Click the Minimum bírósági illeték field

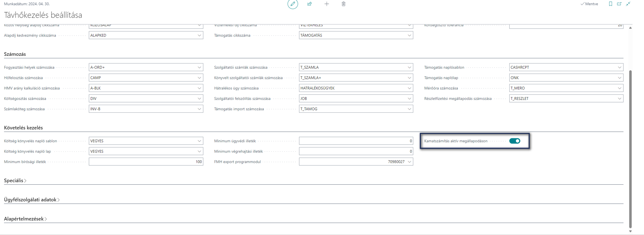146,162
